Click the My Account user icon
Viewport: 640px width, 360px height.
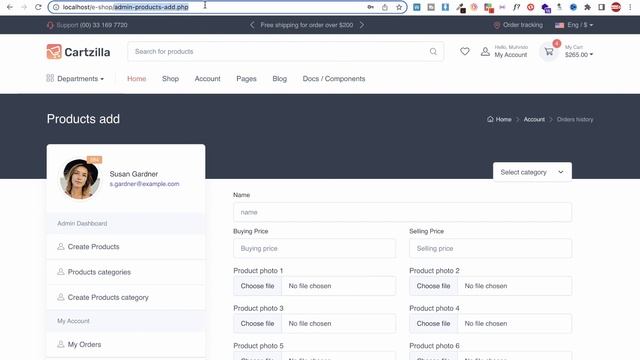pyautogui.click(x=485, y=51)
